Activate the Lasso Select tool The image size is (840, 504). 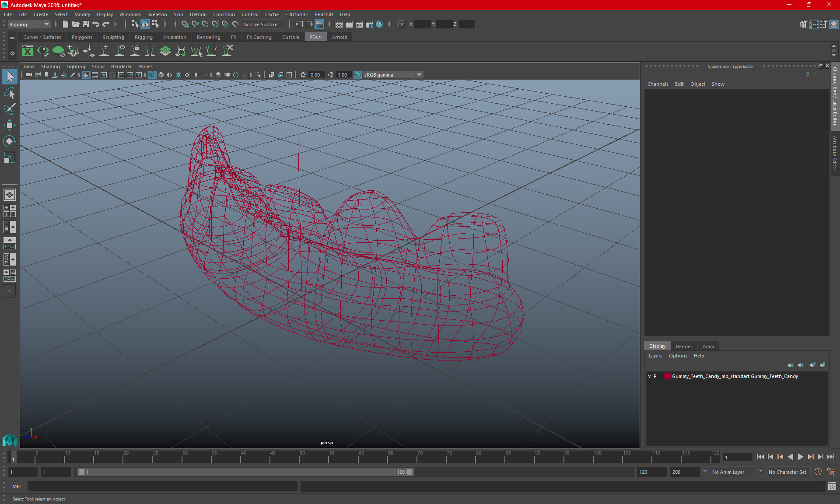[x=10, y=93]
